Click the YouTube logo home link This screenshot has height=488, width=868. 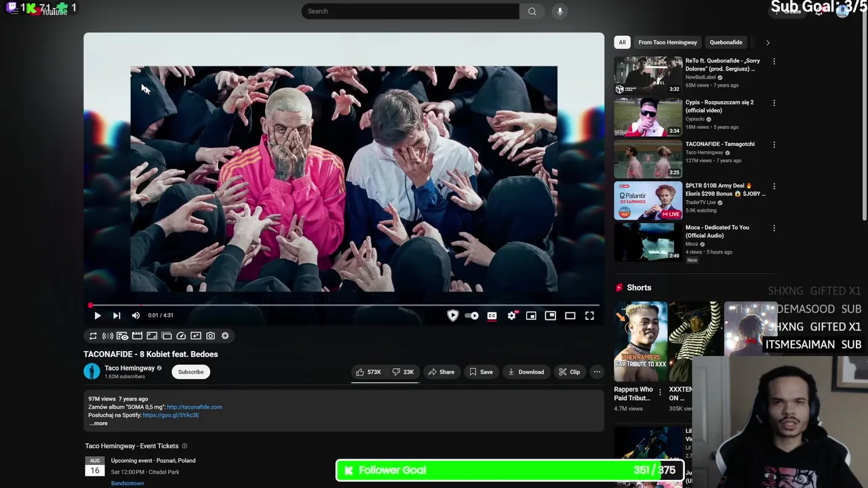(x=49, y=11)
